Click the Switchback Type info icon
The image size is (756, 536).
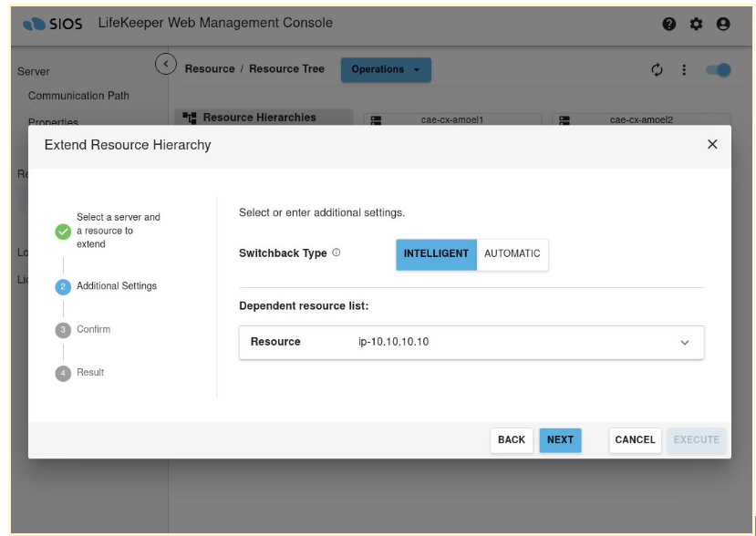337,253
